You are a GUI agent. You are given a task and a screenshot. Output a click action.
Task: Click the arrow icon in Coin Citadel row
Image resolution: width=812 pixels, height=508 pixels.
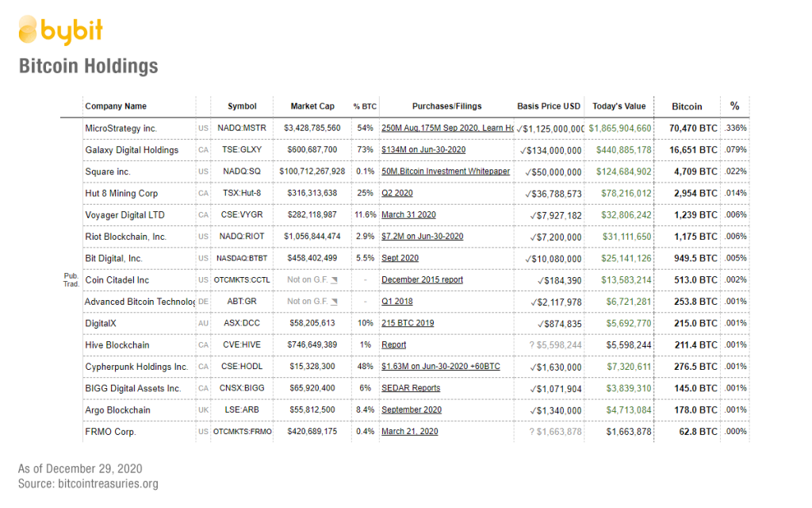point(334,280)
